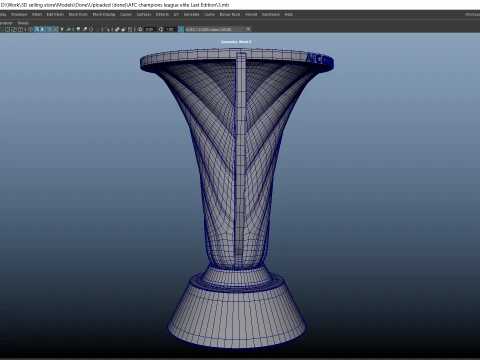The image size is (480, 360).
Task: Open the Help menu
Action: 289,14
